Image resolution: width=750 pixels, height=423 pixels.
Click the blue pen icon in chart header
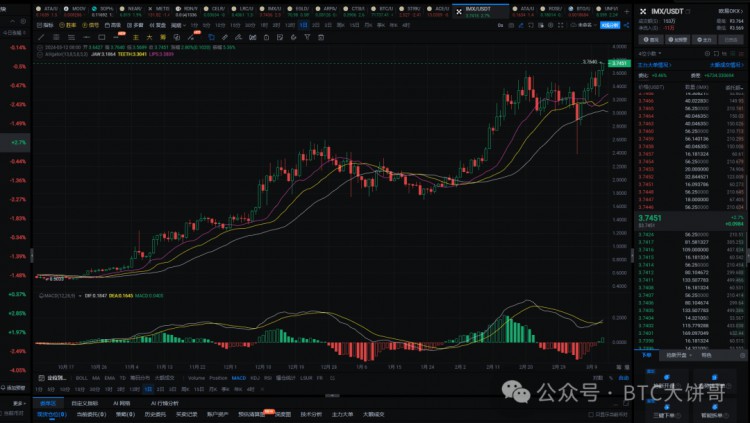(521, 25)
